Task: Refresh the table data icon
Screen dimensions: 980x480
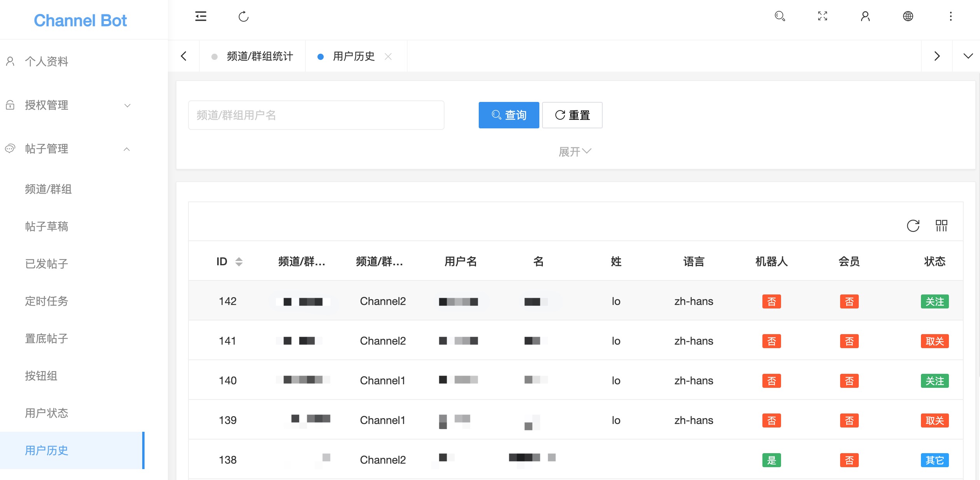Action: tap(913, 226)
